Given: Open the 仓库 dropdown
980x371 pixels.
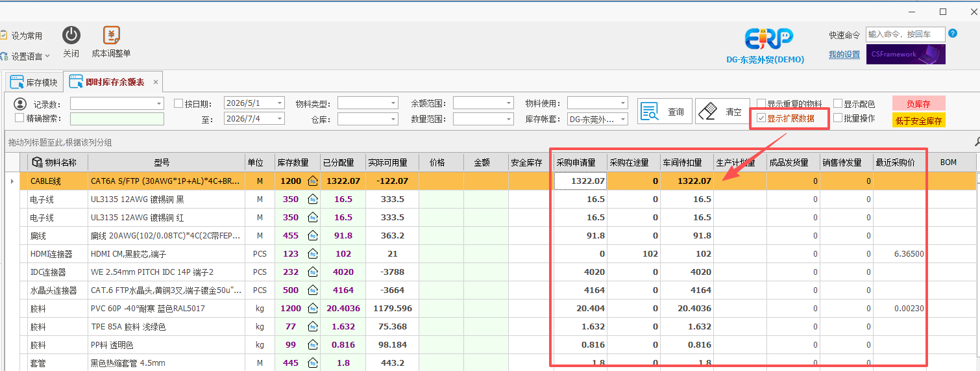Looking at the screenshot, I should tap(393, 119).
